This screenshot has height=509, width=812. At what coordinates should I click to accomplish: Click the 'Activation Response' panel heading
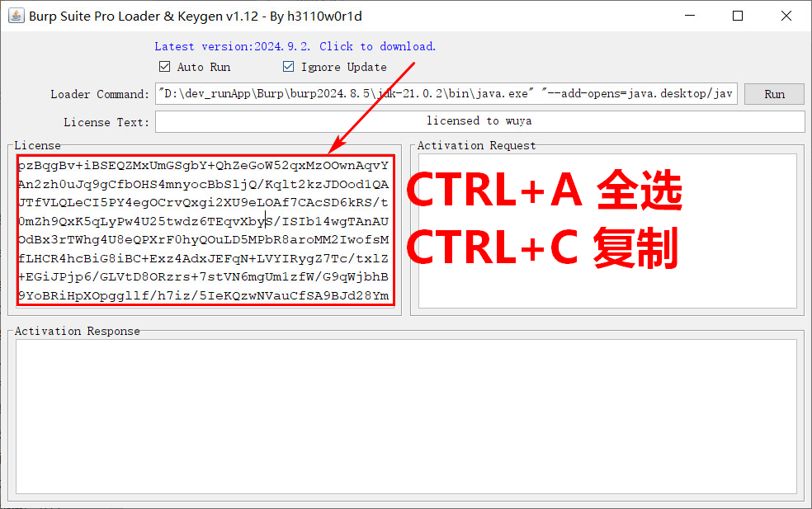point(78,331)
